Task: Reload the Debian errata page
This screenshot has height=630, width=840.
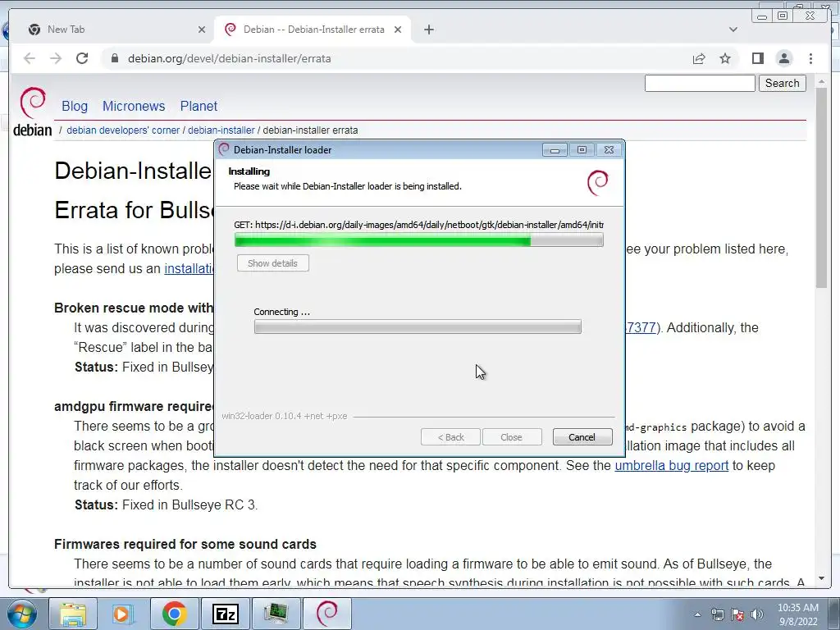Action: (82, 58)
